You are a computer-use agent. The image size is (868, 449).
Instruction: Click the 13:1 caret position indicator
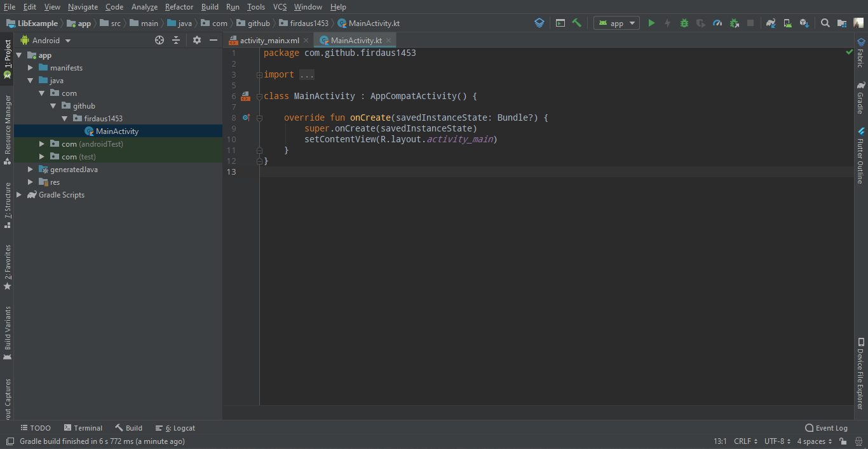pos(720,441)
